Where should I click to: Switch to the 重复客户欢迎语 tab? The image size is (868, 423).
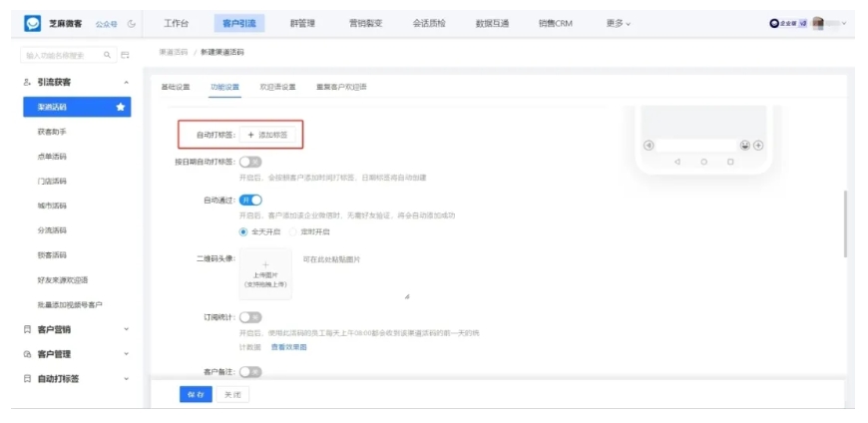coord(341,88)
